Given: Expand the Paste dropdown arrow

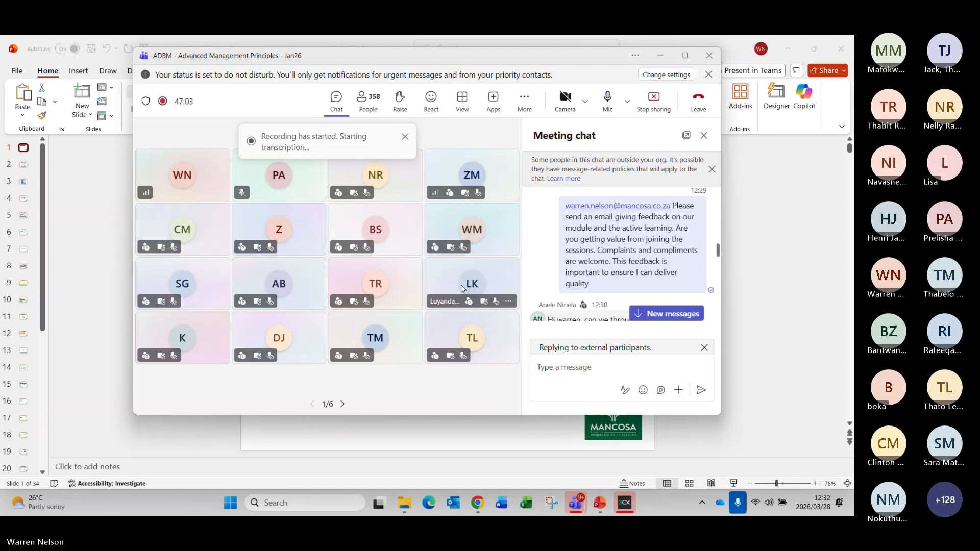Looking at the screenshot, I should [22, 116].
